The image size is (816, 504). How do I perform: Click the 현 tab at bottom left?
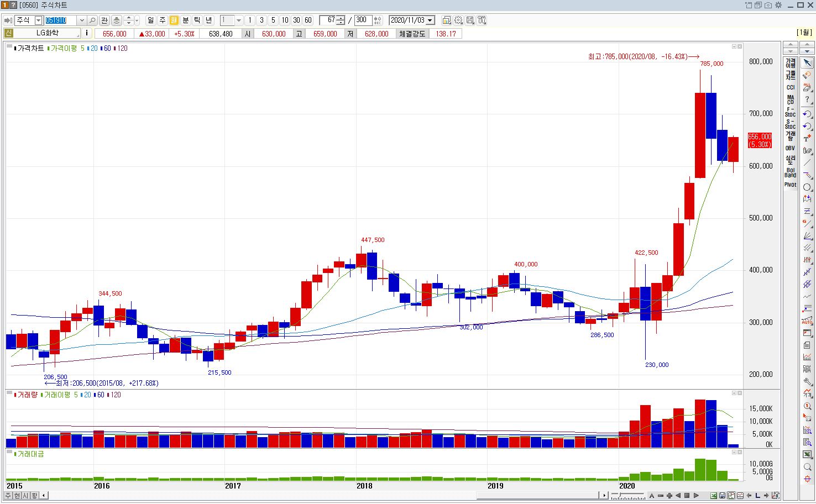(x=17, y=496)
